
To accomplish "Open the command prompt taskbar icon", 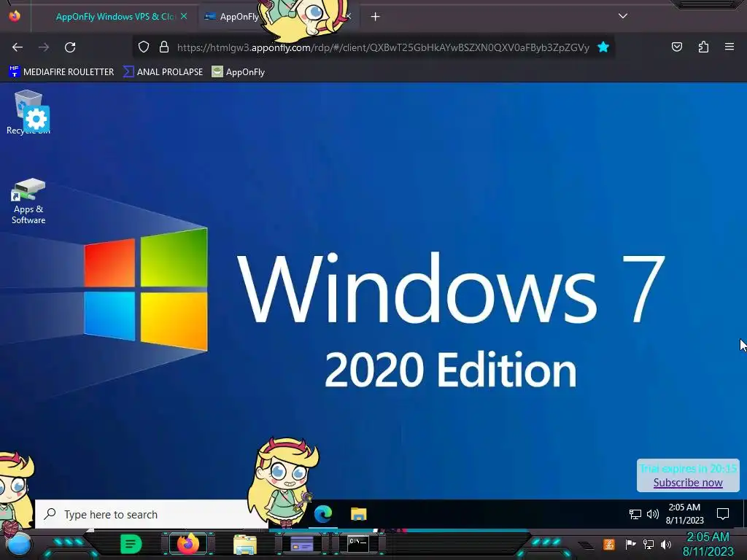I will point(358,543).
